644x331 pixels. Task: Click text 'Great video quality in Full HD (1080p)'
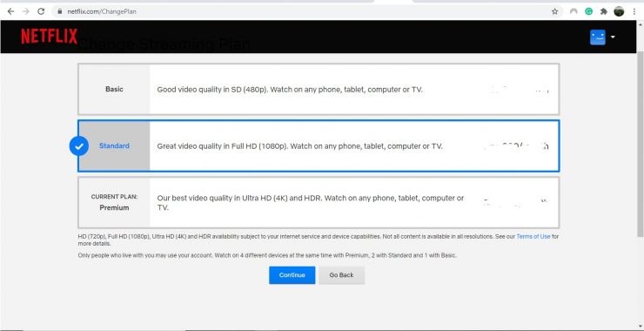[x=222, y=146]
